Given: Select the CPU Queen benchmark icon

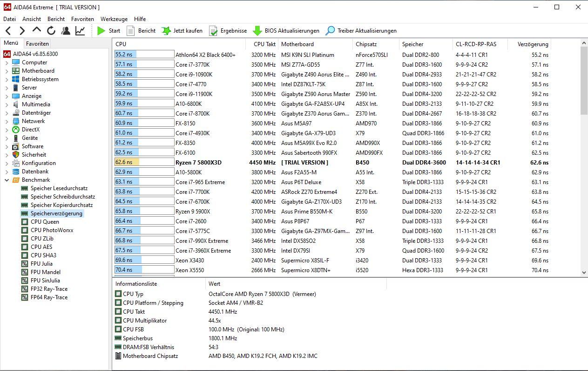Looking at the screenshot, I should pyautogui.click(x=25, y=222).
